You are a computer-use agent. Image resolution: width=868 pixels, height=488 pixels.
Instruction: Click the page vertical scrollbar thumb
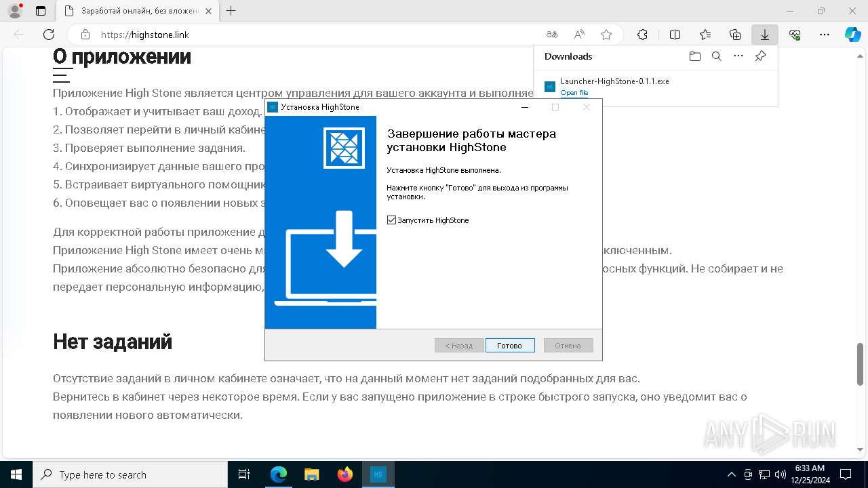tap(861, 364)
